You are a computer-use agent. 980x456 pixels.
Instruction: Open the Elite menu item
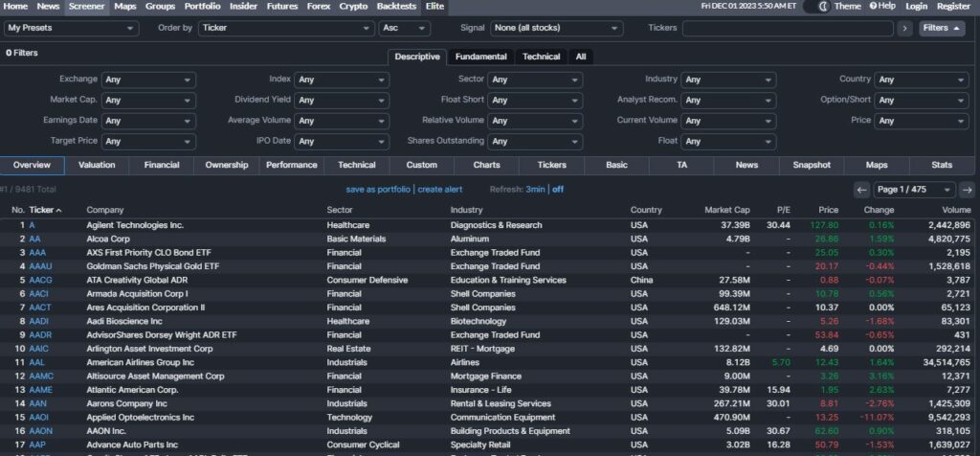point(434,7)
